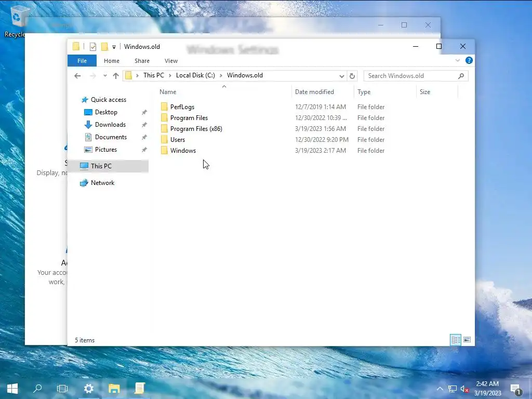Click the notepad-style taskbar app icon

139,389
